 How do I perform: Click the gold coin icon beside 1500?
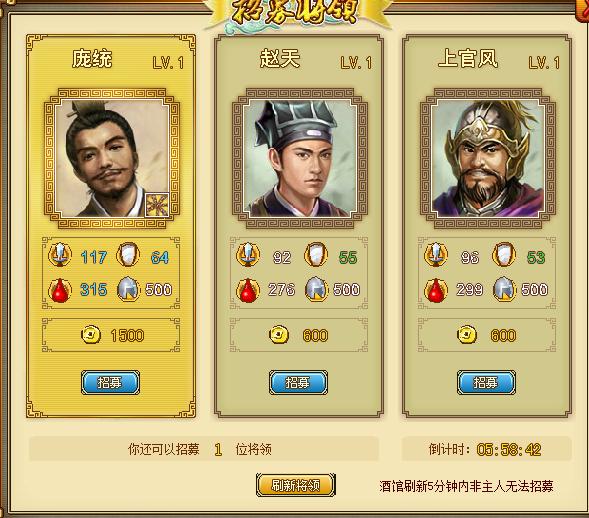point(91,335)
